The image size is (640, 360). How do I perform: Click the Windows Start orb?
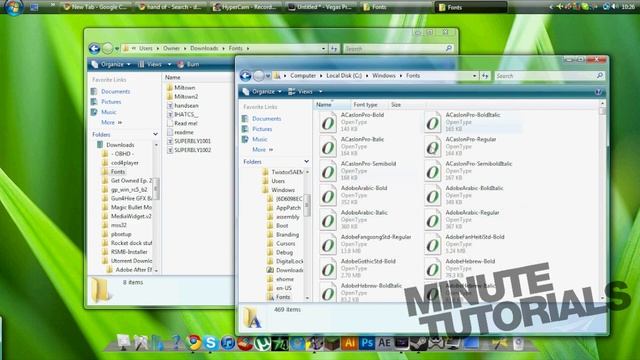point(14,7)
